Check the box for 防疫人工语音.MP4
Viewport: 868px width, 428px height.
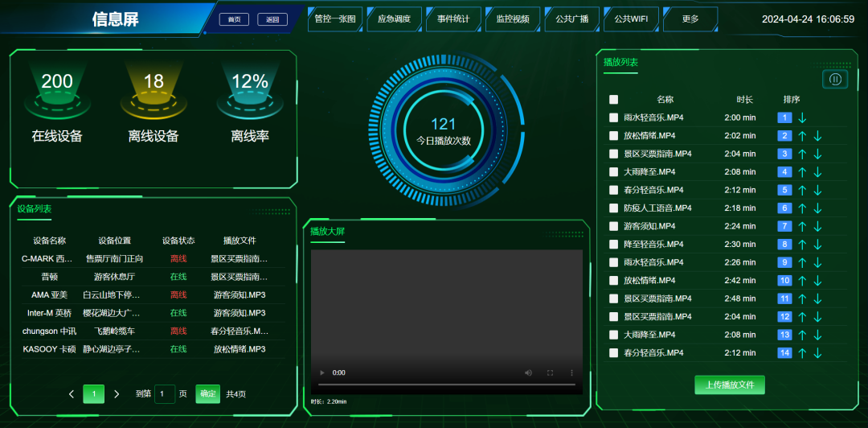[x=614, y=208]
